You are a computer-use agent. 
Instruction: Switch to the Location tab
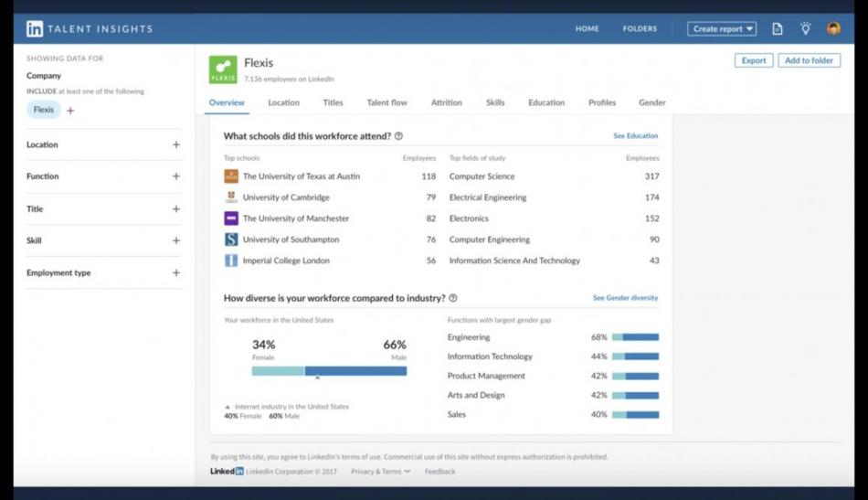tap(283, 102)
